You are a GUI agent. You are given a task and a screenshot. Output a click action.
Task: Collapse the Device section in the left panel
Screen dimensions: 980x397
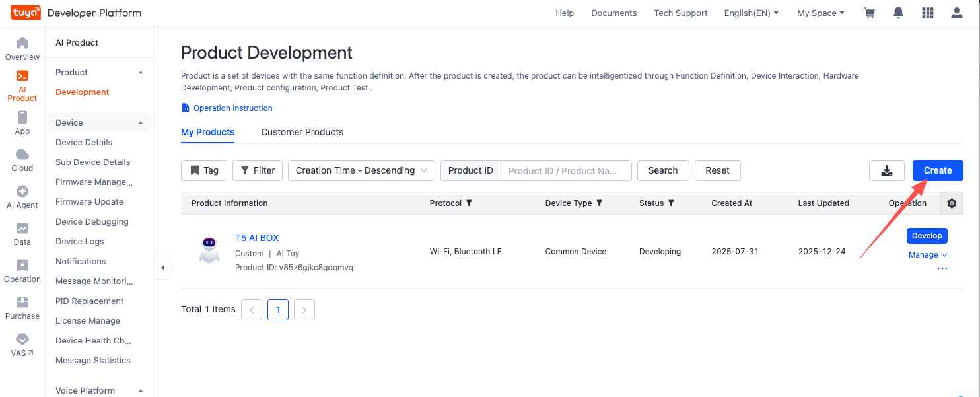coord(140,122)
